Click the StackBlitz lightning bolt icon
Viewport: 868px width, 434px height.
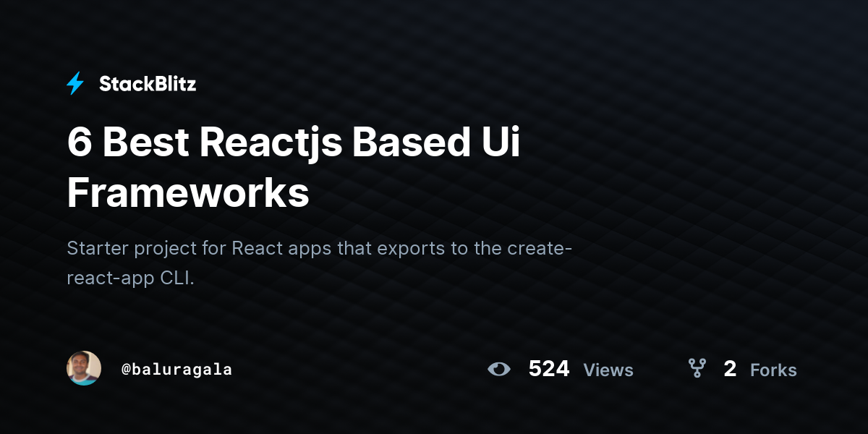(x=75, y=84)
